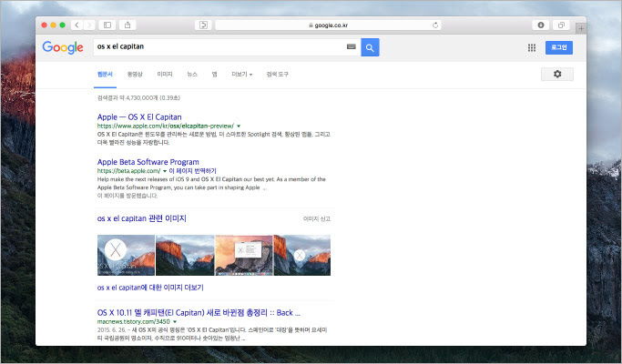Go back with Safari's back arrow
The width and height of the screenshot is (622, 364).
click(x=77, y=25)
